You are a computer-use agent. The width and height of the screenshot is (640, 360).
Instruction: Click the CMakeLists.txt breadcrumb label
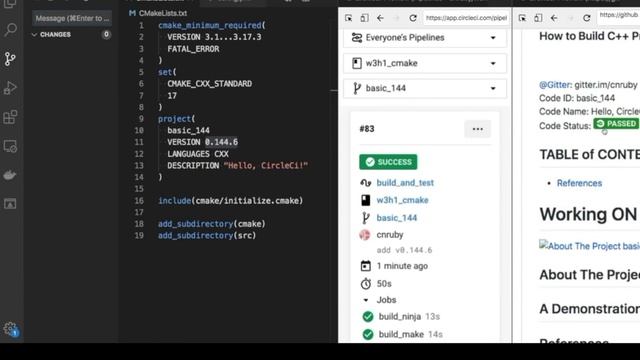click(163, 13)
